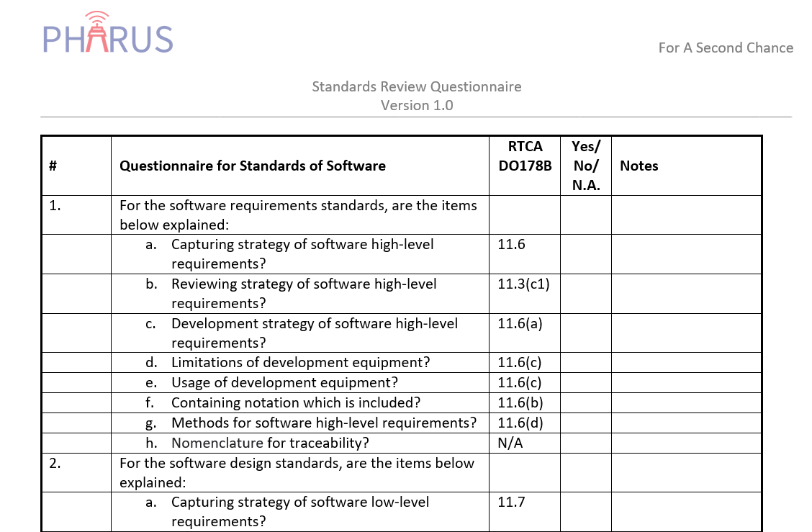Click the 'N/A' reference cell for Nomenclature row
The height and width of the screenshot is (532, 812).
click(509, 443)
